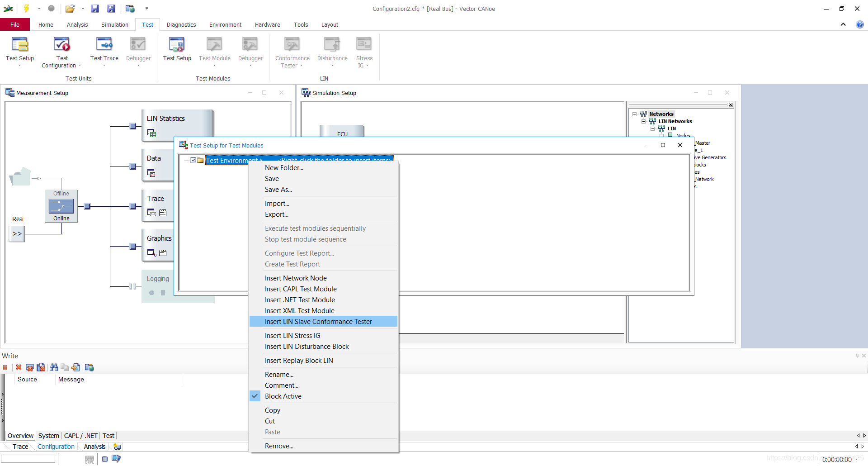Expand Test Configuration dropdown arrow
This screenshot has height=466, width=868.
80,66
